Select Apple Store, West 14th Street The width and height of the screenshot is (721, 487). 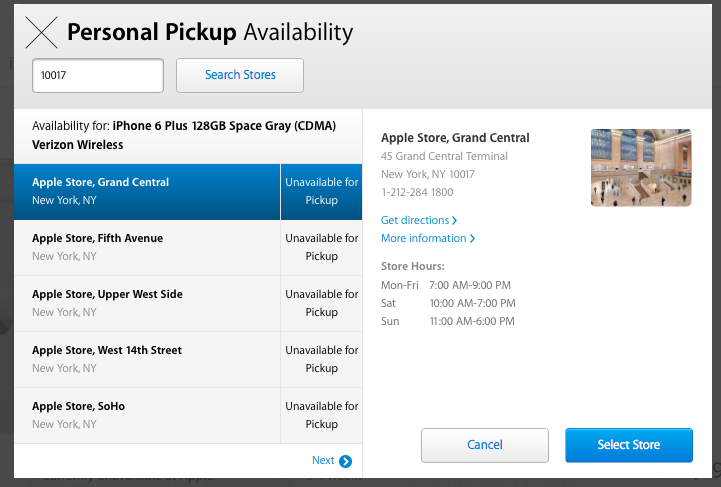[147, 359]
